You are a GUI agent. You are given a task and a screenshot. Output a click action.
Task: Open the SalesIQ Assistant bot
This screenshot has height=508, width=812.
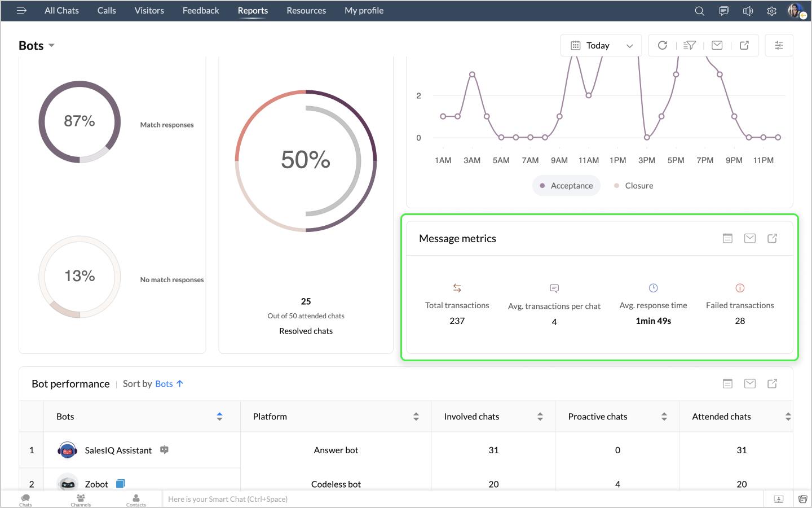click(x=118, y=450)
